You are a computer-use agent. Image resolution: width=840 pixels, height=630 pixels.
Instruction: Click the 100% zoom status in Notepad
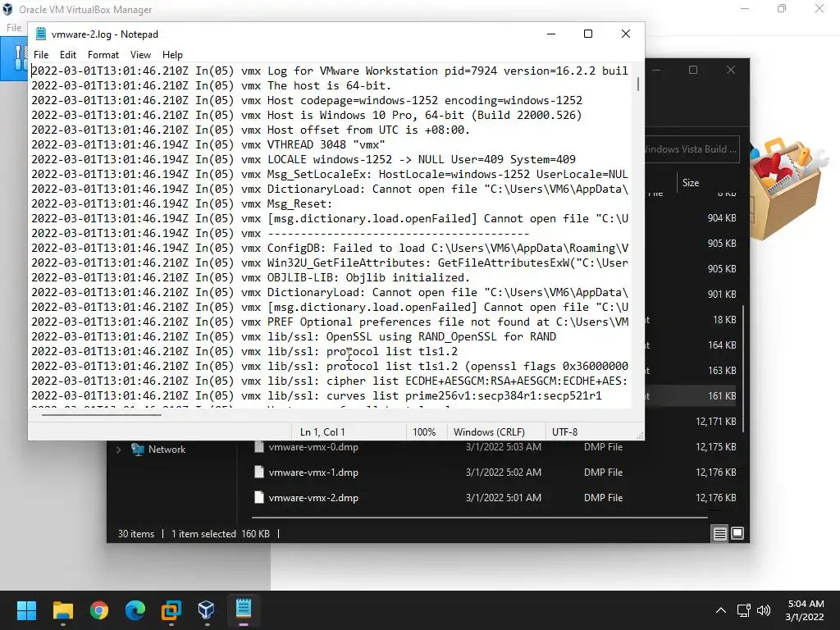(x=424, y=431)
